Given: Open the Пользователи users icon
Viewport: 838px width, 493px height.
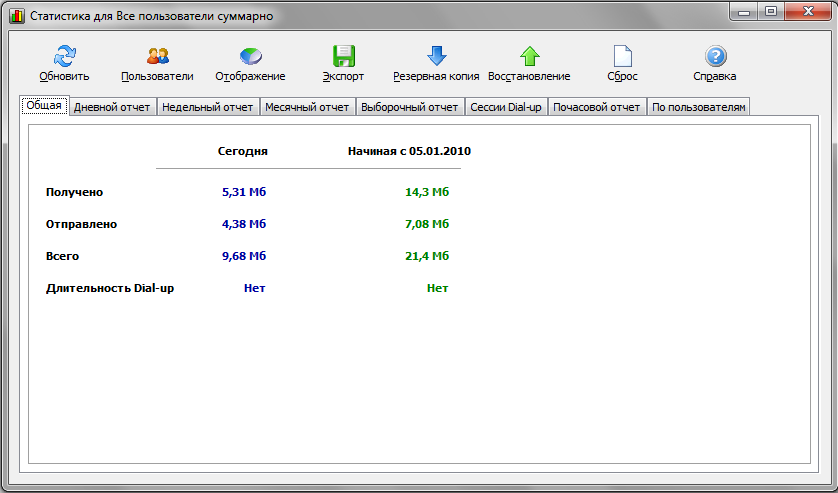Looking at the screenshot, I should point(157,57).
